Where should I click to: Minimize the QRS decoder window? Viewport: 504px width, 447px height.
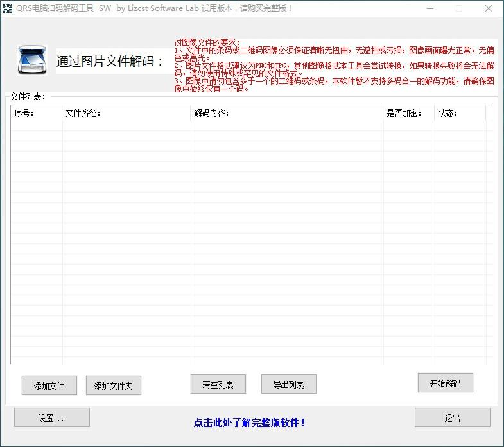coord(429,8)
